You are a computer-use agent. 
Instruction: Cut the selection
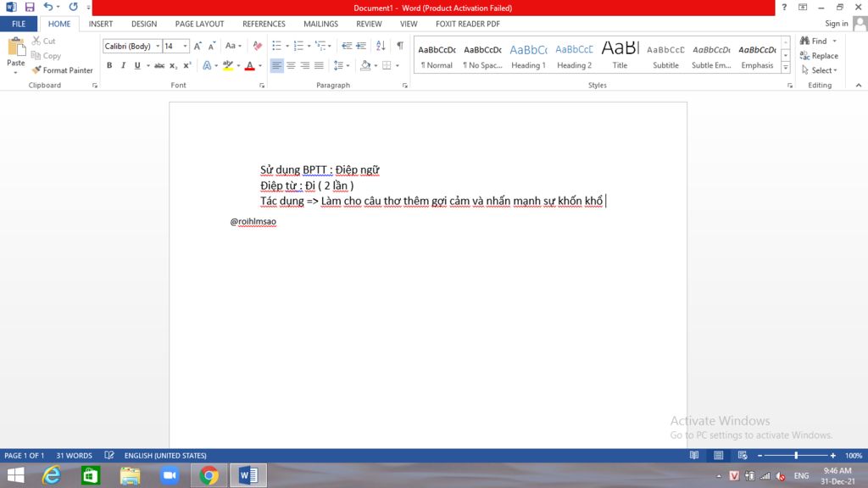click(x=44, y=41)
